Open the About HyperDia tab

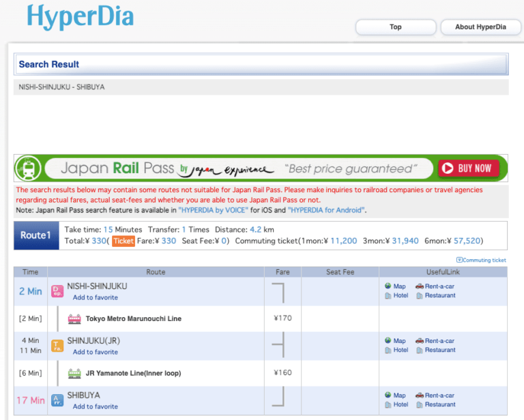click(x=480, y=27)
